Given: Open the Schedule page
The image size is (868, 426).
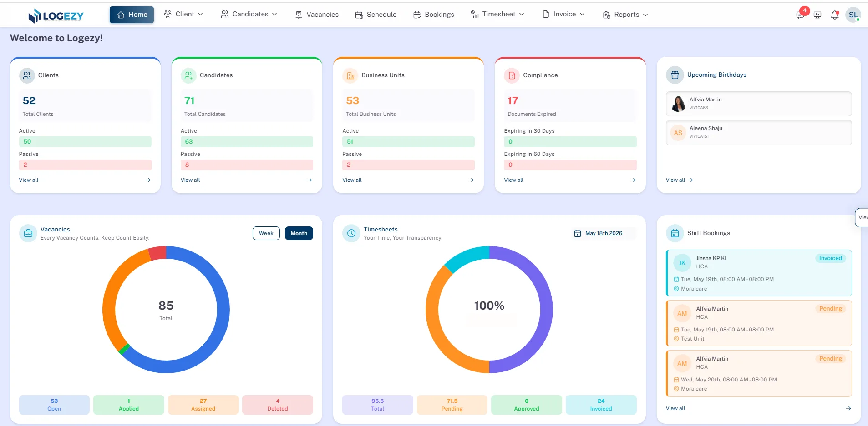Looking at the screenshot, I should [x=376, y=15].
